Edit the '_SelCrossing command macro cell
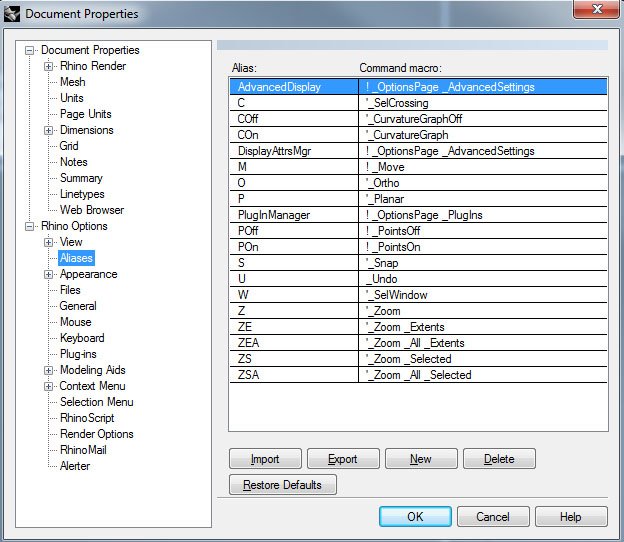Image resolution: width=624 pixels, height=542 pixels. (x=482, y=103)
